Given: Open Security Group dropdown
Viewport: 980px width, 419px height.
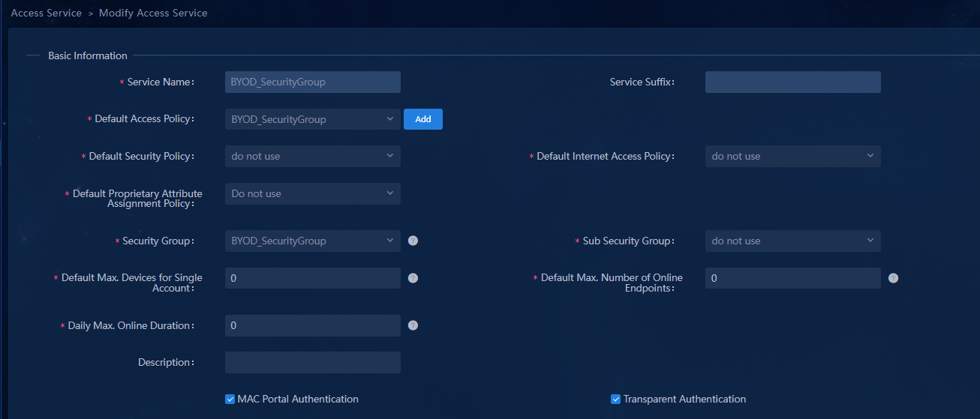Looking at the screenshot, I should pos(313,241).
